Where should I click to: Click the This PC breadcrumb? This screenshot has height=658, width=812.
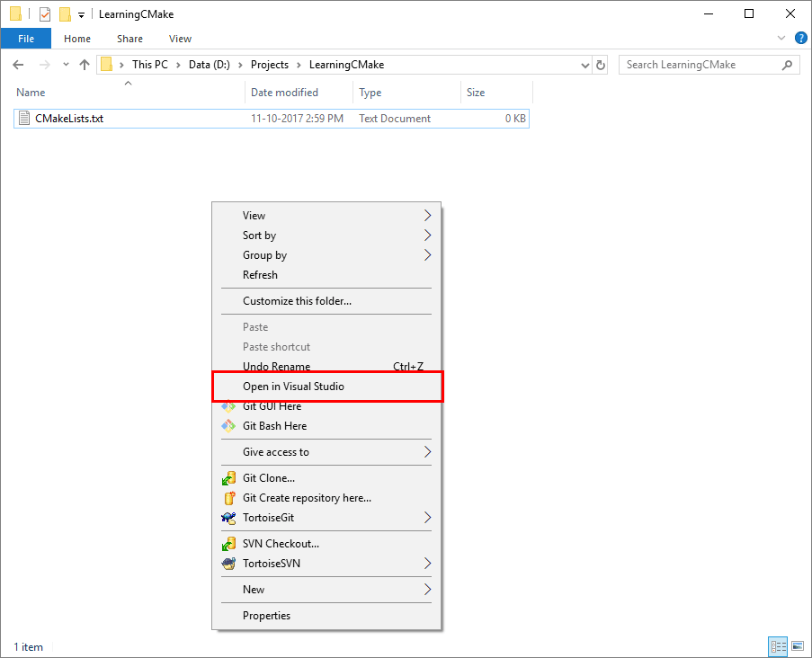click(x=149, y=65)
